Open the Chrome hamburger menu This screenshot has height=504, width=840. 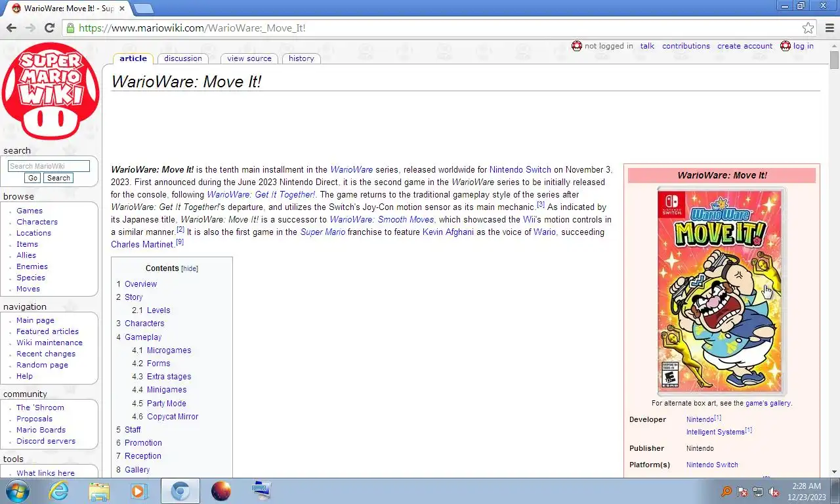829,28
